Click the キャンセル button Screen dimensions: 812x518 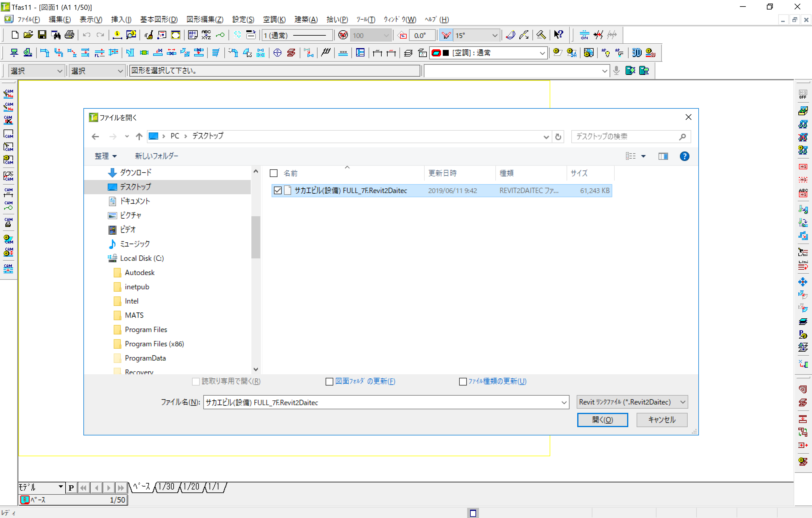[x=661, y=419]
